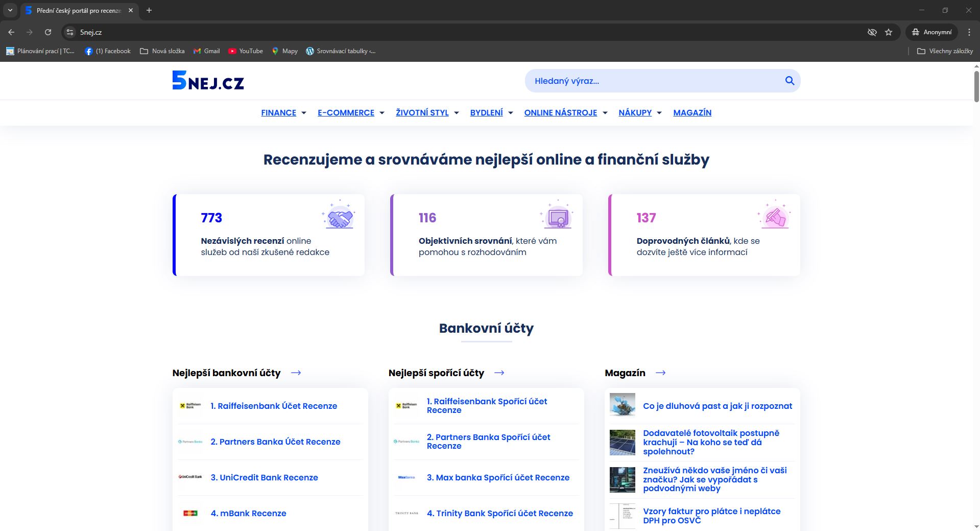The image size is (980, 531).
Task: Open the Gmail bookmark
Action: [206, 51]
